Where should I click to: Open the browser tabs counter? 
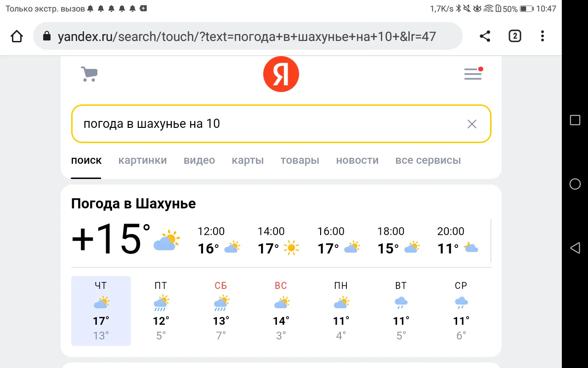514,36
